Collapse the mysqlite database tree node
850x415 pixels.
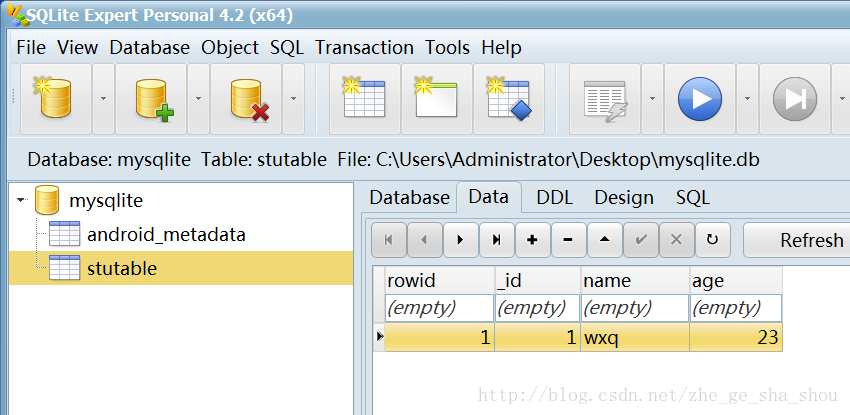[x=21, y=200]
